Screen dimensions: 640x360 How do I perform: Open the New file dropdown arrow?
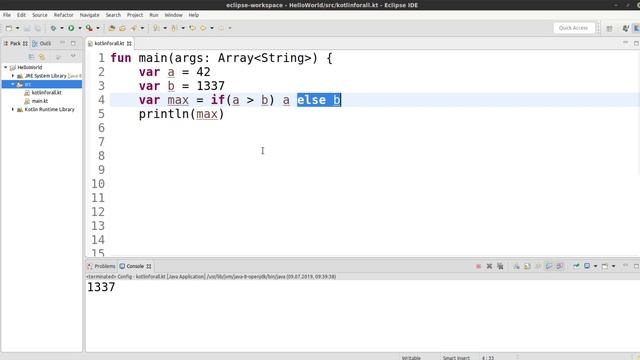pyautogui.click(x=18, y=28)
